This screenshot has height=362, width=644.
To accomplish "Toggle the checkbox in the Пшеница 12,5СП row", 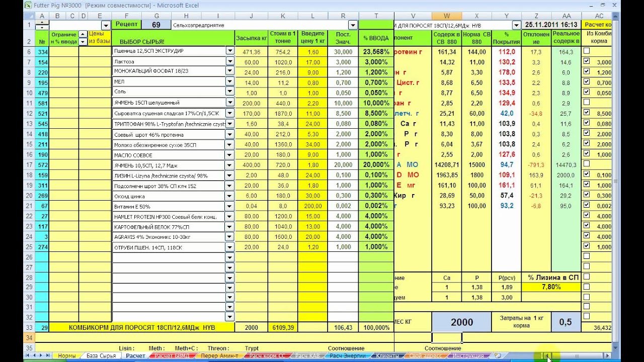I will 587,51.
